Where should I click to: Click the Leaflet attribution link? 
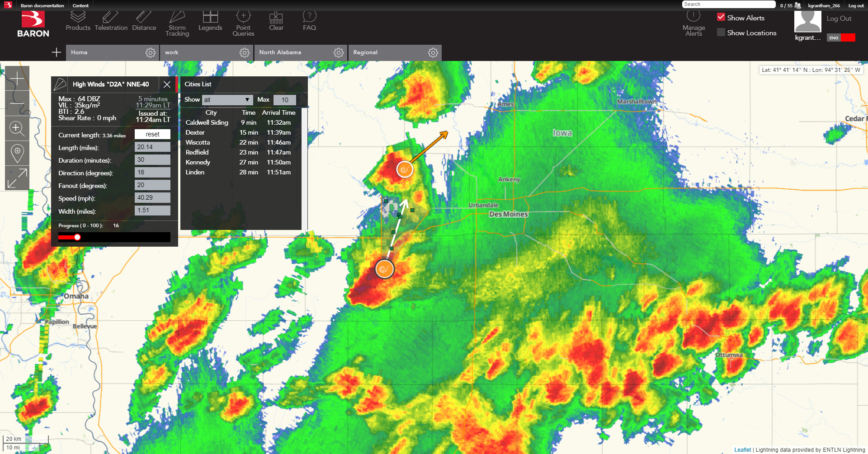(x=743, y=449)
